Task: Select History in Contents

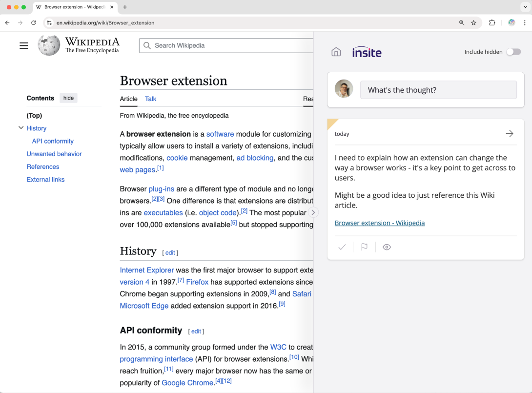Action: point(36,128)
